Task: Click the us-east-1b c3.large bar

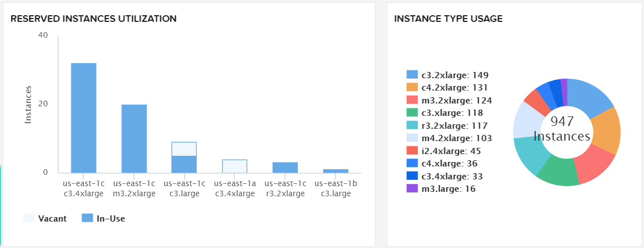Action: [335, 171]
